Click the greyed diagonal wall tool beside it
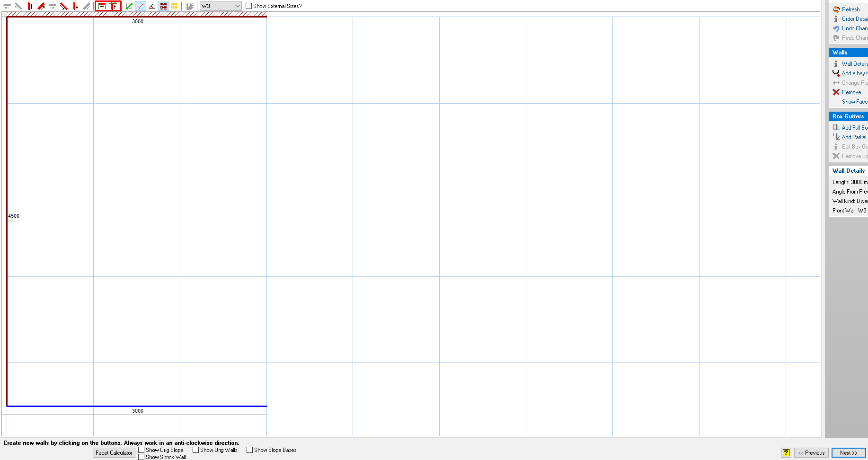Screen dimensions: 868x460 coord(18,6)
